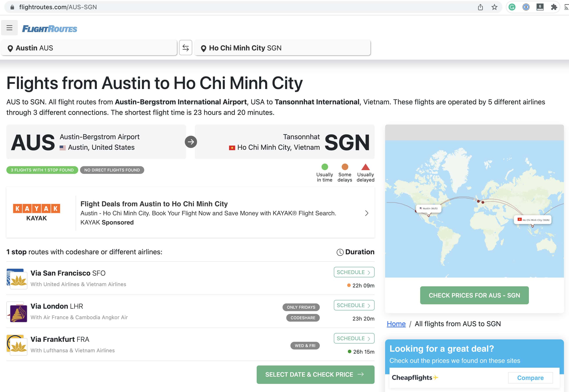Select the Via London LHR route
The height and width of the screenshot is (392, 569).
coord(57,306)
